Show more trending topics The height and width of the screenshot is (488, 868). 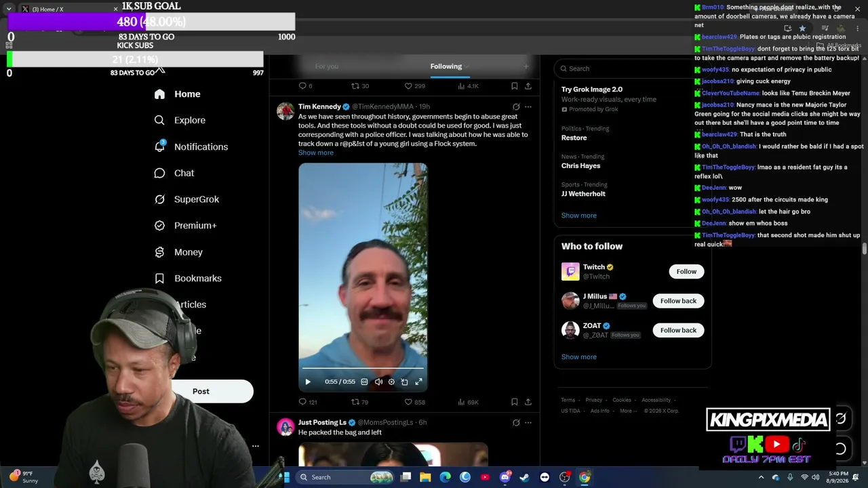pos(579,216)
